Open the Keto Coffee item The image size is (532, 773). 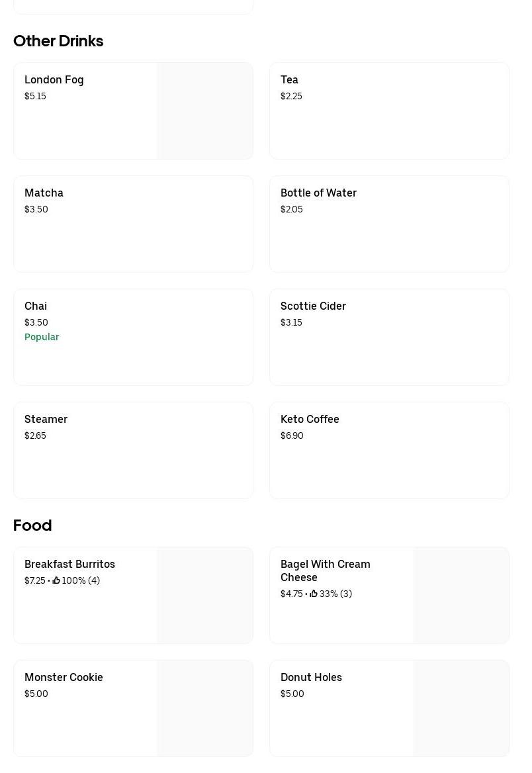310,419
